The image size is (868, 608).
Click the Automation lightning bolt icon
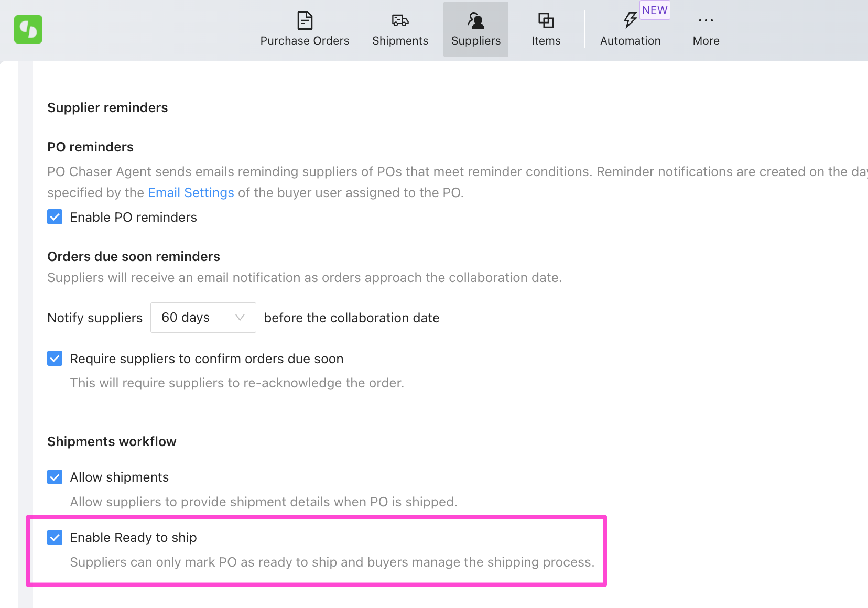[630, 20]
